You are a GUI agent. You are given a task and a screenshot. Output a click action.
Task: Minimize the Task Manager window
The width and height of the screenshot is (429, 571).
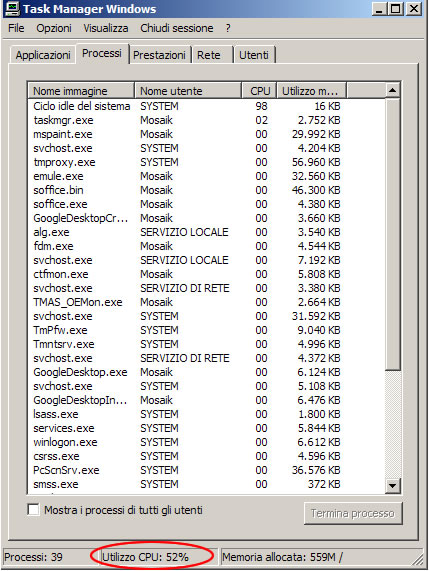pos(380,9)
